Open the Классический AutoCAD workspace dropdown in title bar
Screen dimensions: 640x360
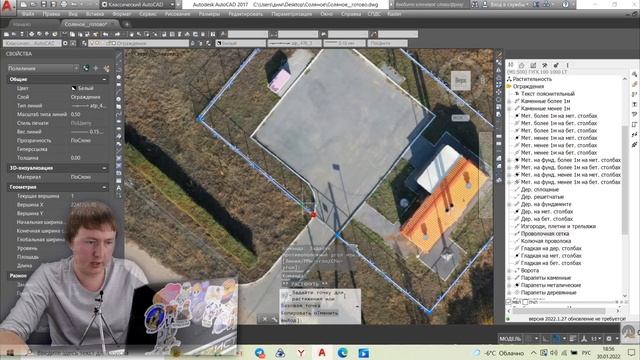(138, 4)
